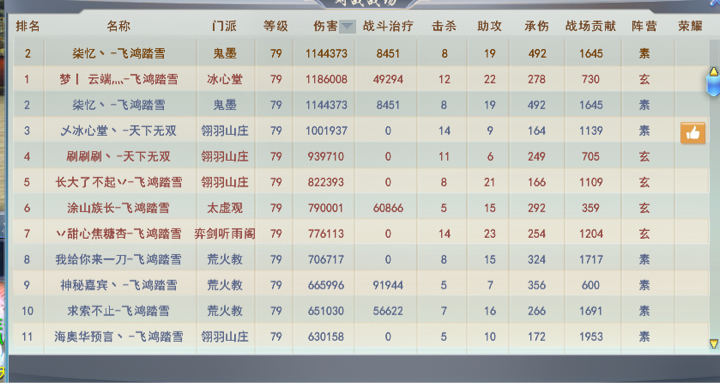
Task: Click the blue scrollbar thumb
Action: [x=713, y=86]
